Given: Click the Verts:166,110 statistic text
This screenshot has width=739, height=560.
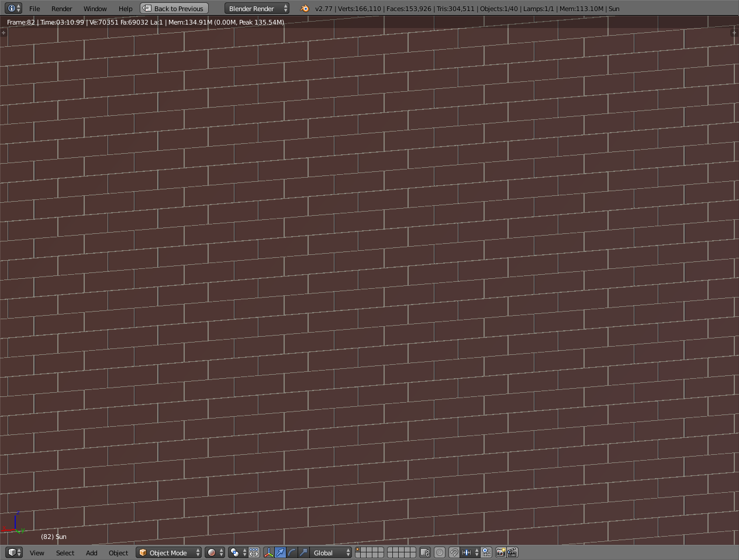Looking at the screenshot, I should coord(360,9).
